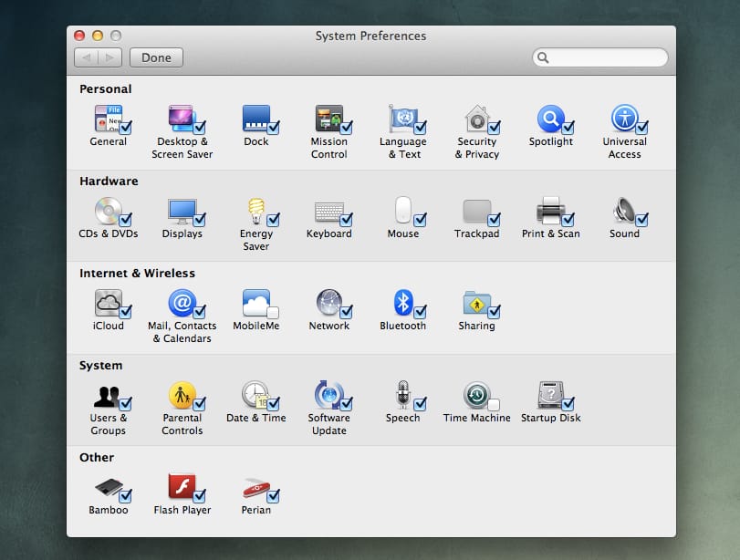Uncheck the Sound pane checkbox
Image resolution: width=740 pixels, height=560 pixels.
tap(641, 220)
